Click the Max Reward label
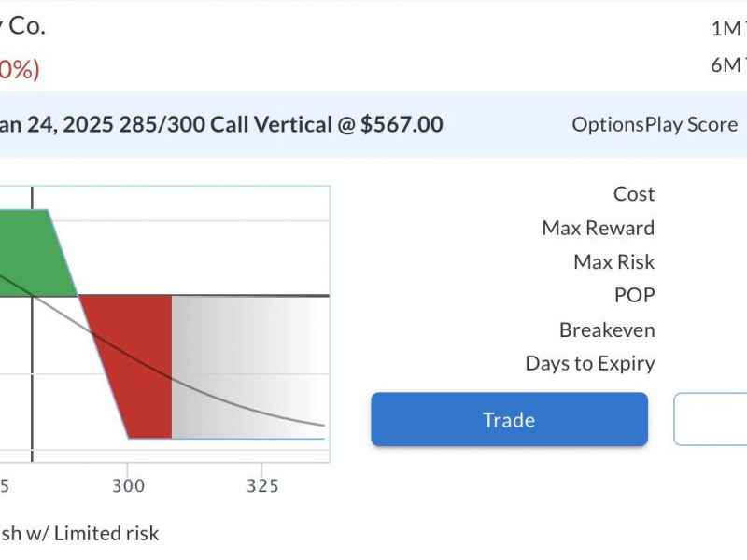 pyautogui.click(x=599, y=228)
